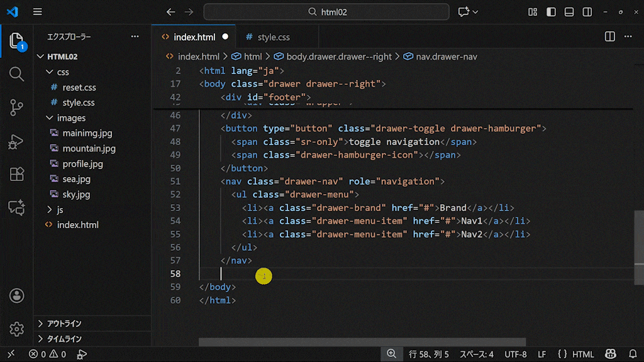This screenshot has width=644, height=362.
Task: Open the Source Control view
Action: pos(17,107)
